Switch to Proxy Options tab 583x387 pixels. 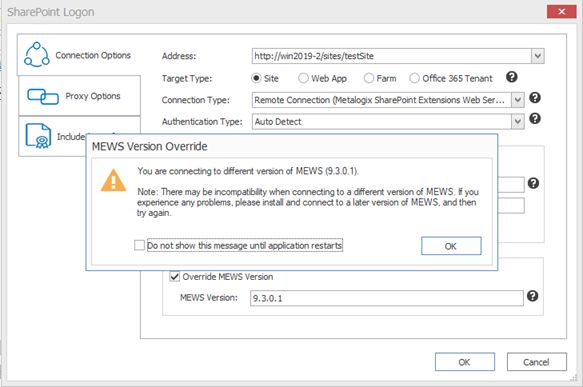pyautogui.click(x=80, y=96)
